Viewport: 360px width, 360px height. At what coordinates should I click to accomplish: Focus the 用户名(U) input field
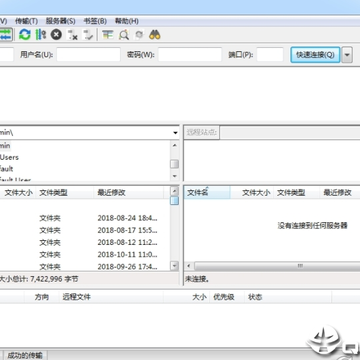pos(88,55)
